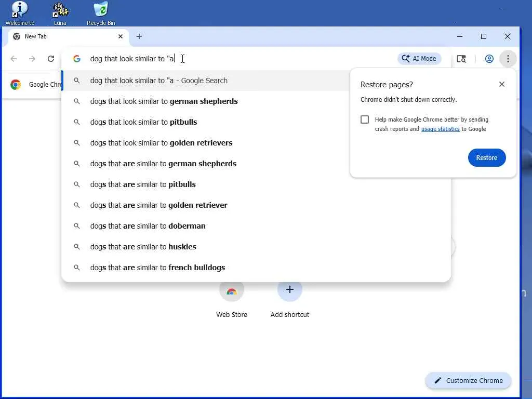Pick 'dogs that are similar to french bulldogs'
This screenshot has height=399, width=532.
[x=157, y=268]
